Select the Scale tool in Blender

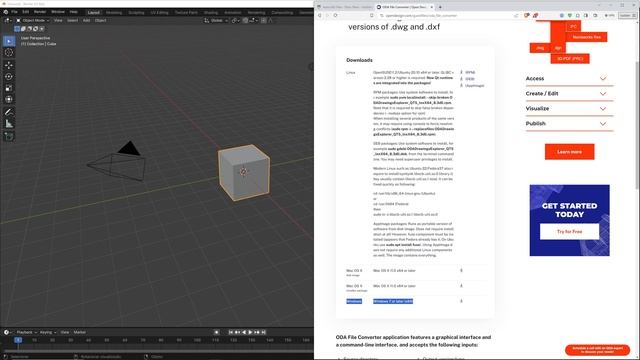[x=9, y=88]
